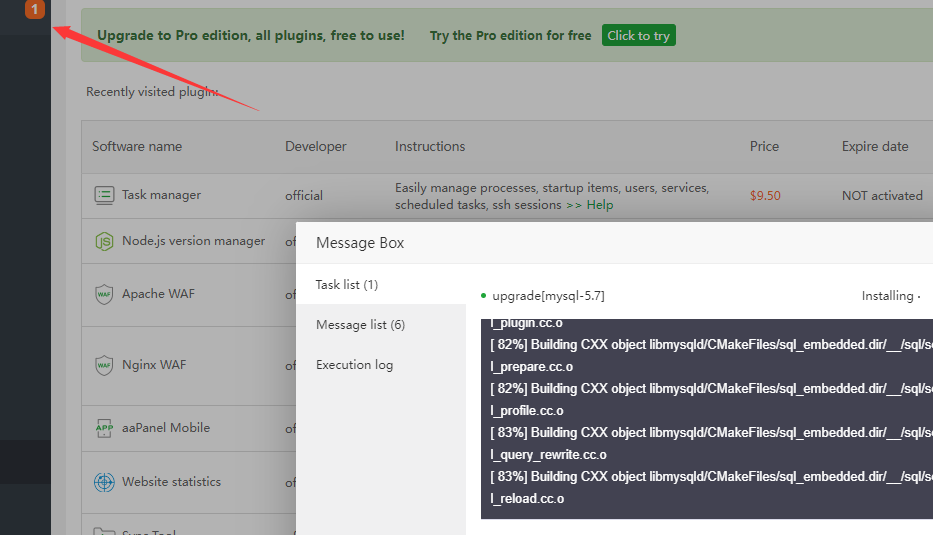Viewport: 933px width, 535px height.
Task: Click the mysql build log output area
Action: [706, 420]
